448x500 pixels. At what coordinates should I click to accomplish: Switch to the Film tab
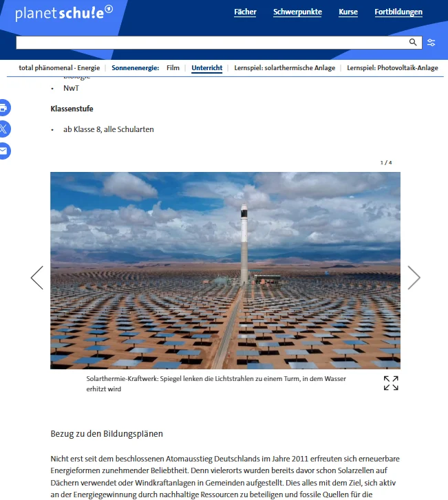point(173,68)
